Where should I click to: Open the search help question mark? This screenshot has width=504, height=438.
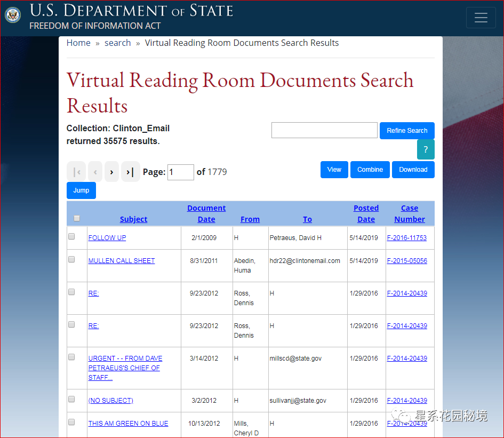point(426,149)
